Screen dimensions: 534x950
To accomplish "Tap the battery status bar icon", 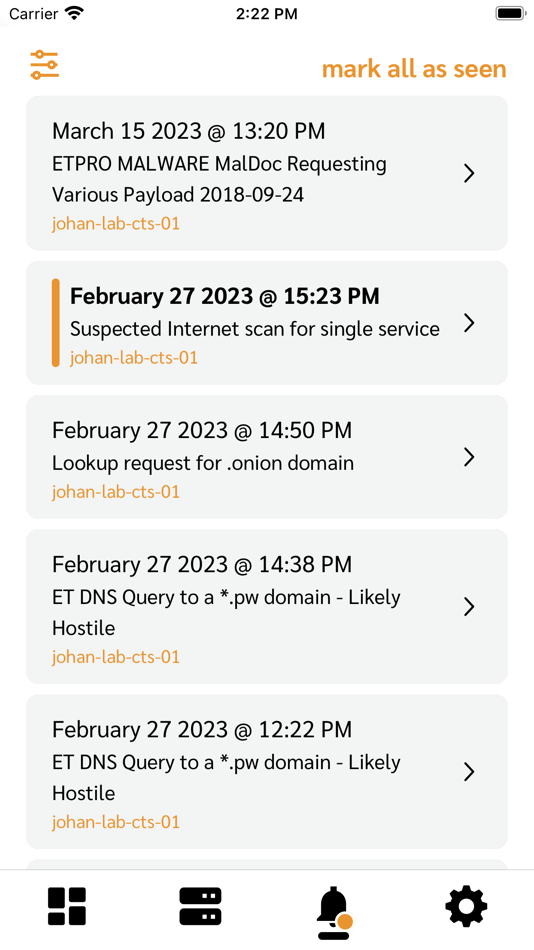I will coord(510,13).
